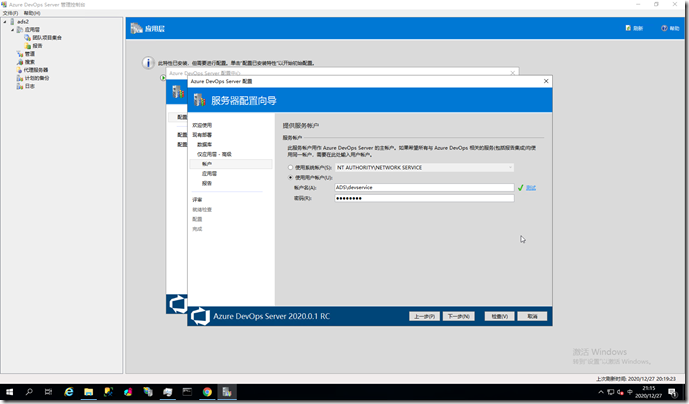Select the 日志 node in console tree
The height and width of the screenshot is (404, 689).
[x=29, y=86]
